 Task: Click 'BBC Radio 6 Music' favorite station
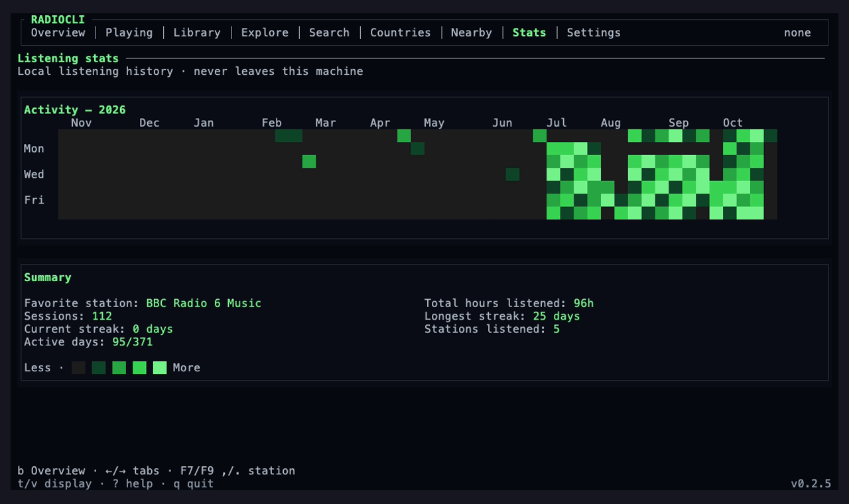204,303
